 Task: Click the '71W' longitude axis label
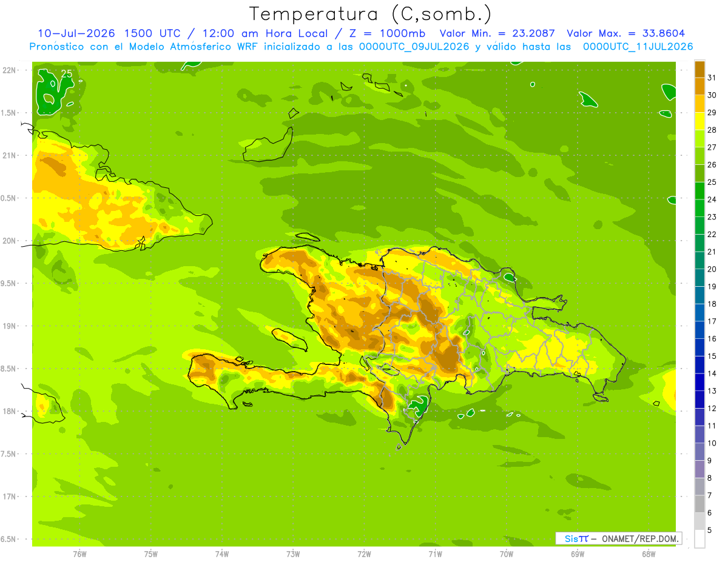tap(435, 554)
